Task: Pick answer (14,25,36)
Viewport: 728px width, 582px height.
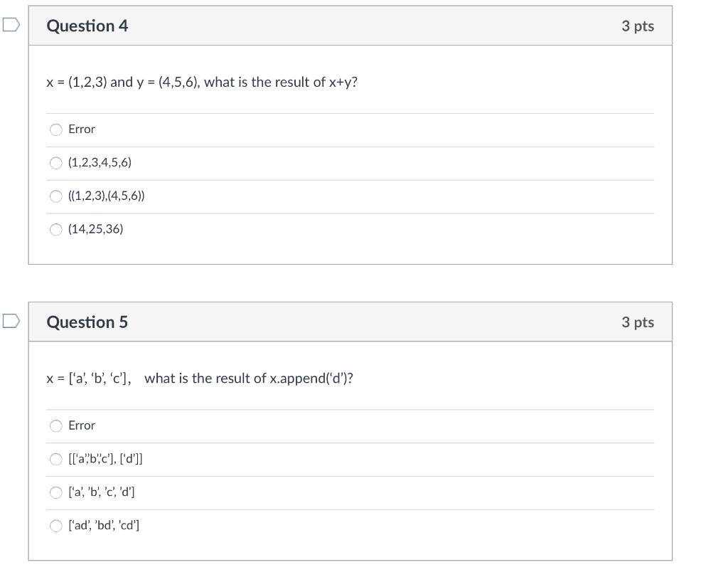Action: click(x=55, y=229)
